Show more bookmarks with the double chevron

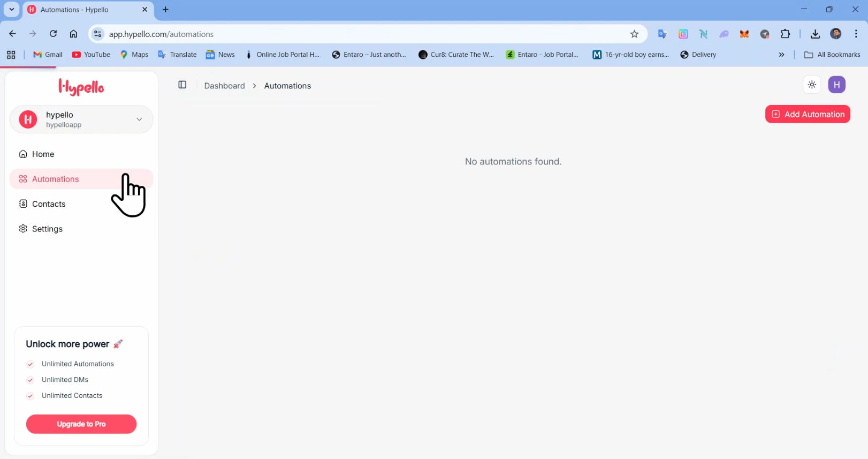pyautogui.click(x=781, y=55)
